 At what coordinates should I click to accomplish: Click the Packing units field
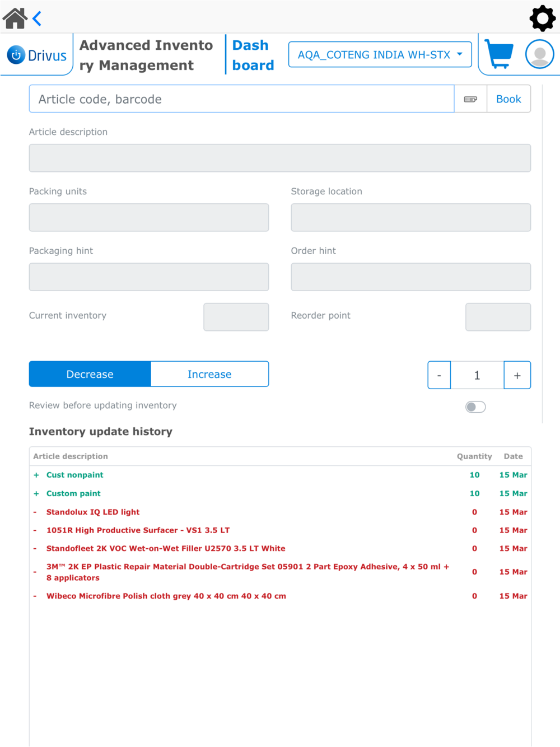pyautogui.click(x=149, y=217)
